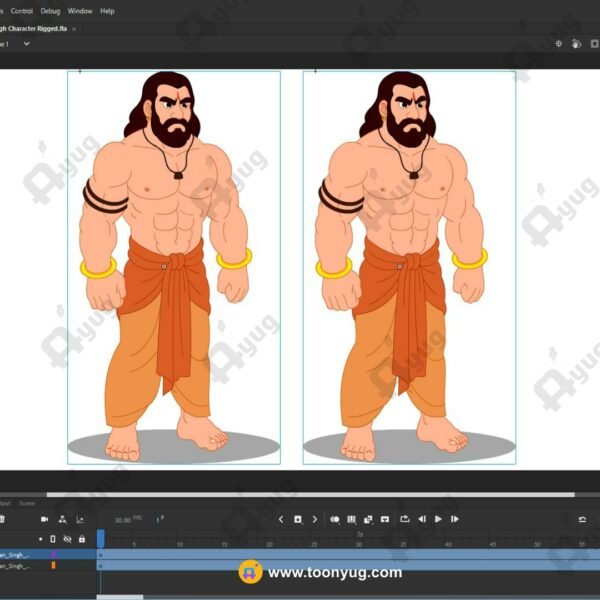
Task: Close the Character Rigged.fla document tab
Action: [x=74, y=29]
